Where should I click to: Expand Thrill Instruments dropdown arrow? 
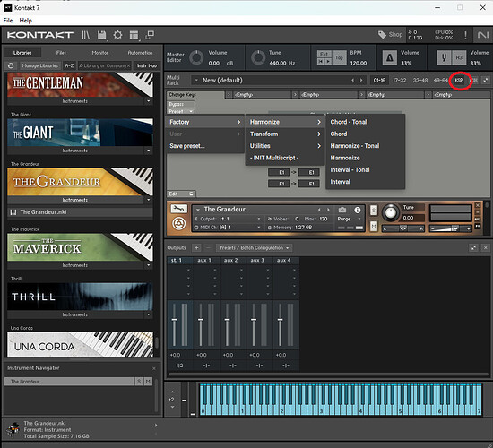click(x=149, y=314)
